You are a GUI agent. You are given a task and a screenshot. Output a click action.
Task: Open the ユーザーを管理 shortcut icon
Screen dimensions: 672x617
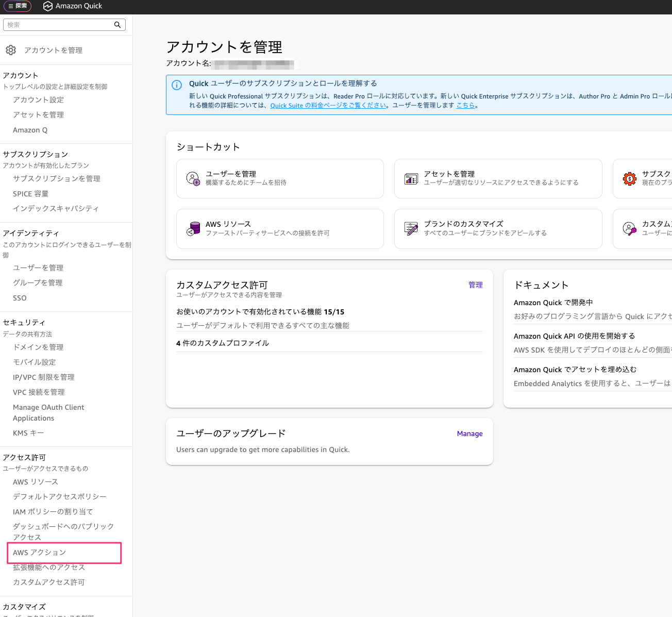(193, 179)
